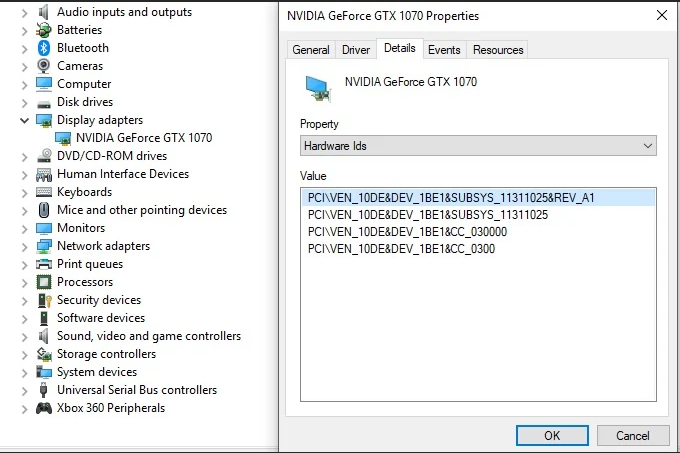680x453 pixels.
Task: Switch to the Events tab
Action: (444, 50)
